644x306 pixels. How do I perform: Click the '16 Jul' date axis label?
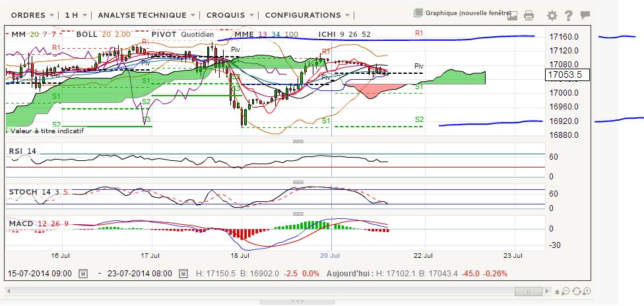tap(61, 255)
